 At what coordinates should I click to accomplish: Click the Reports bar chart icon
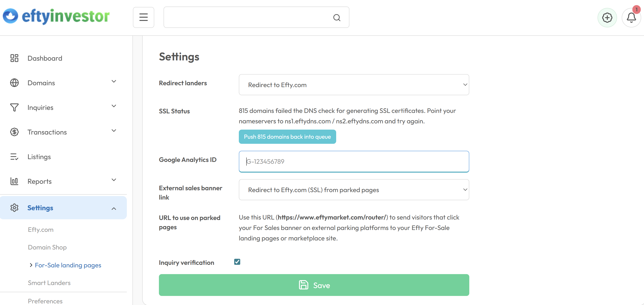click(x=14, y=181)
